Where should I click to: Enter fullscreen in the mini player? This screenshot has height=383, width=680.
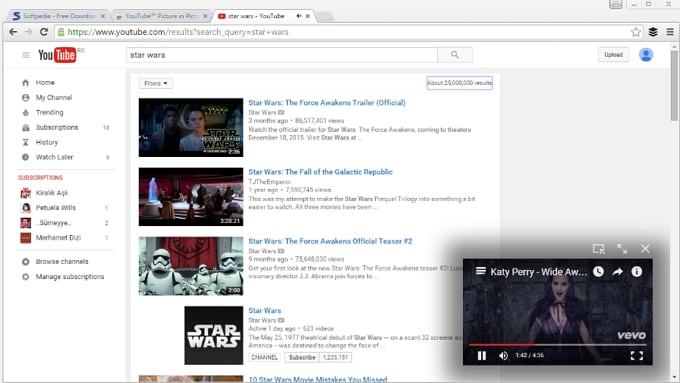[x=637, y=356]
